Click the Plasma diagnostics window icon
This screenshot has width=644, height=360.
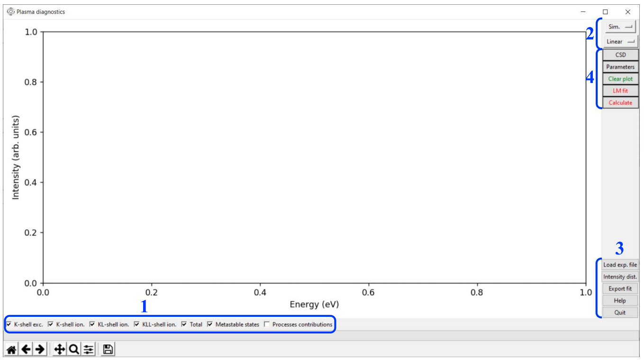10,12
